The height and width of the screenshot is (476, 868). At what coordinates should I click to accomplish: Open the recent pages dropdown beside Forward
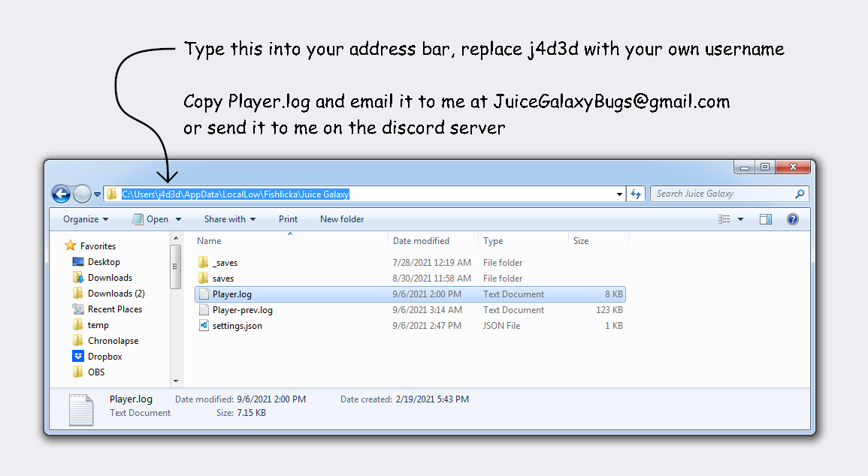[98, 194]
